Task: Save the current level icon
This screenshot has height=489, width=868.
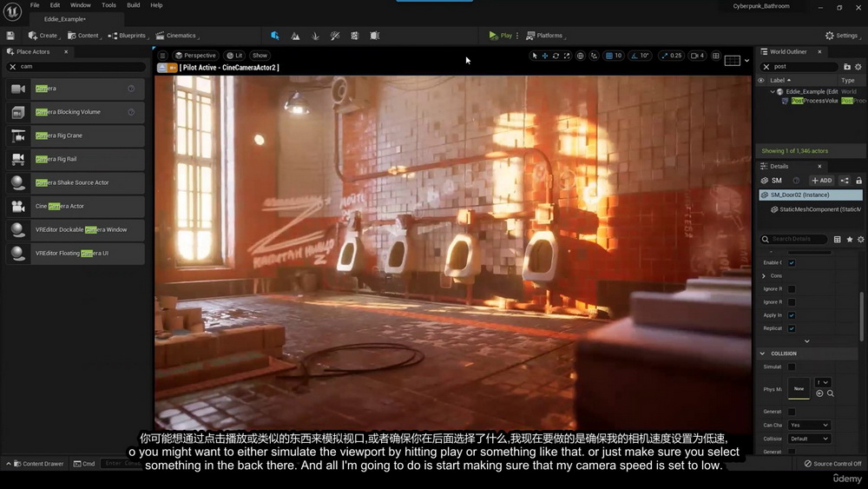Action: point(10,36)
